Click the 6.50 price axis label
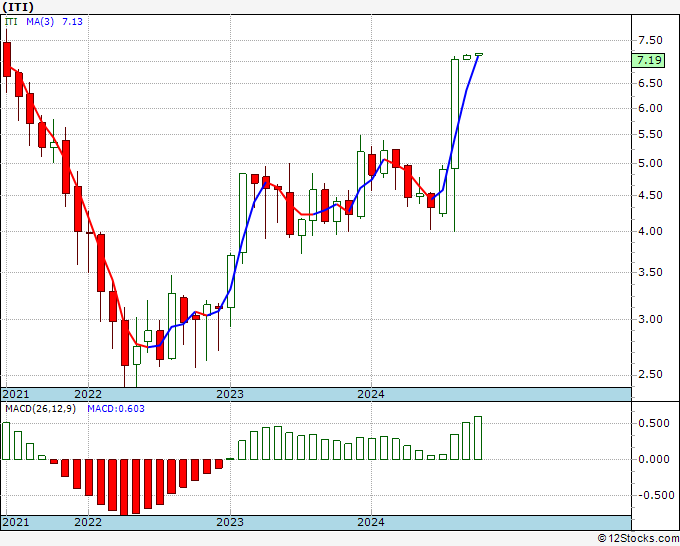 point(650,83)
